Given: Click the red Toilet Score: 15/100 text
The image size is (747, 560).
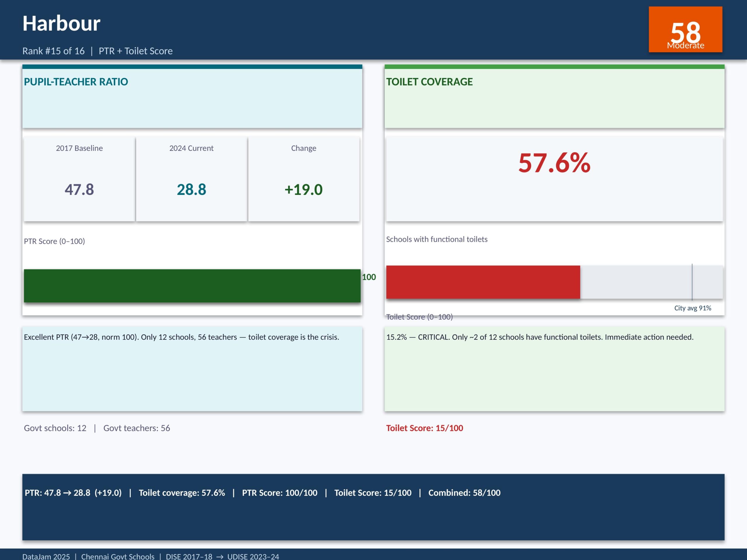Looking at the screenshot, I should (x=425, y=428).
